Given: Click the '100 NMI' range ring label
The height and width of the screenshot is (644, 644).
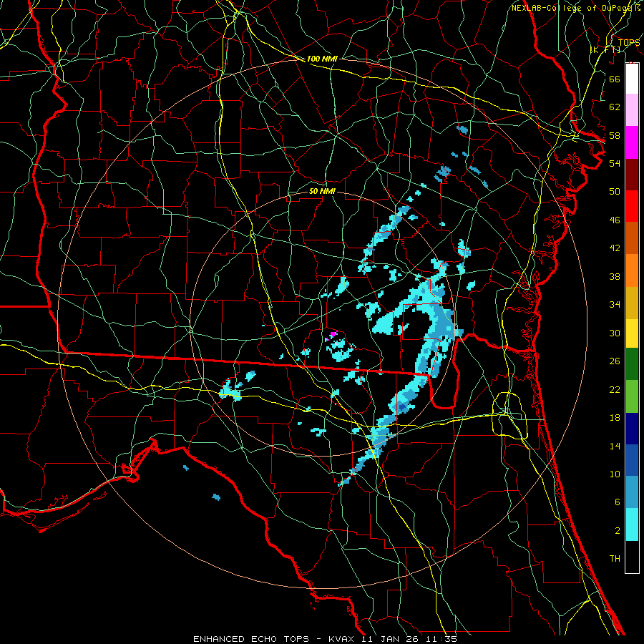Looking at the screenshot, I should point(322,59).
